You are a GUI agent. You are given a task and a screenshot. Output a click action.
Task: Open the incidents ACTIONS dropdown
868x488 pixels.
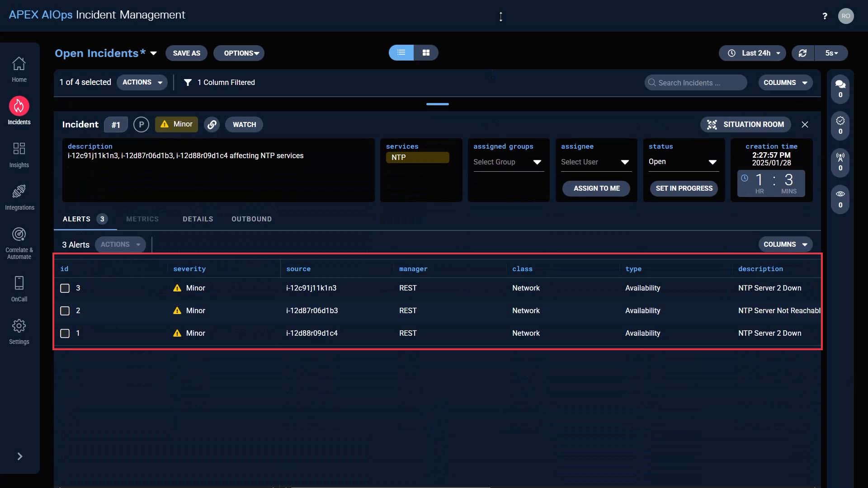(142, 82)
